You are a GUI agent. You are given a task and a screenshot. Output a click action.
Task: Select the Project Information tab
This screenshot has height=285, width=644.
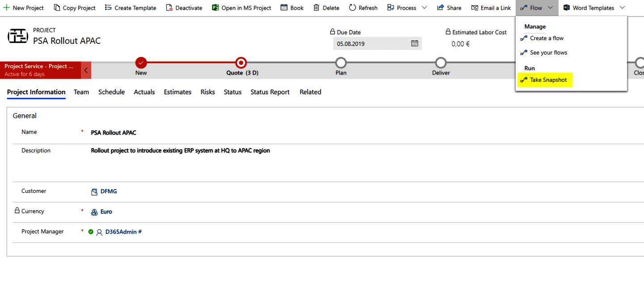pyautogui.click(x=36, y=92)
